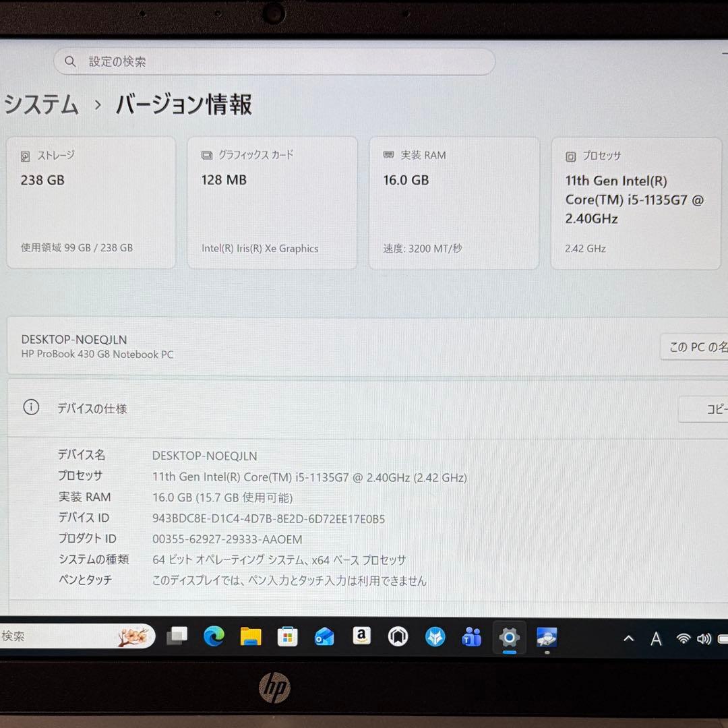Select the text 使用領域 99 GB / 238 GB
Viewport: 728px width, 728px height.
click(x=77, y=248)
